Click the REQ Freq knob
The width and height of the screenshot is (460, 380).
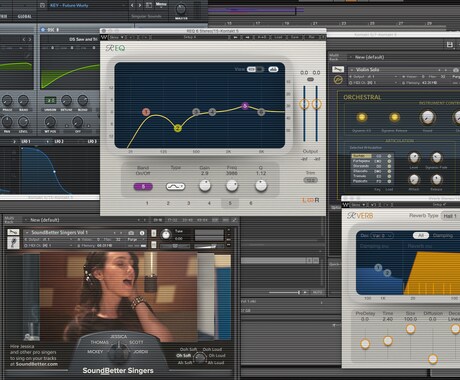[x=232, y=186]
